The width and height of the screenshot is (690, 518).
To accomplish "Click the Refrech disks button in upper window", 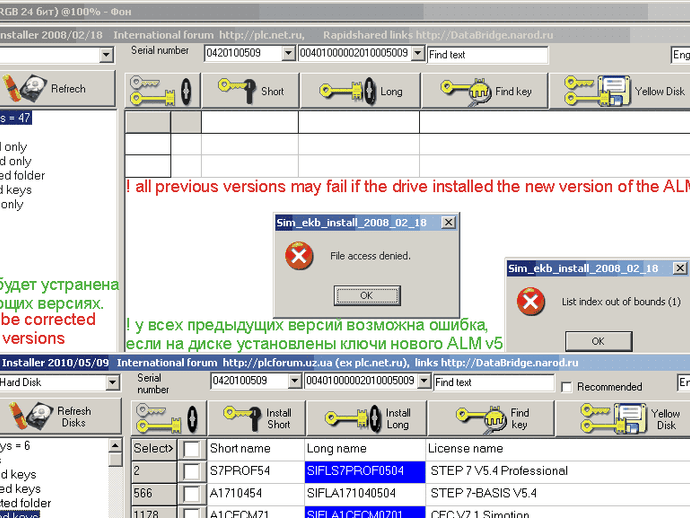I will (56, 88).
